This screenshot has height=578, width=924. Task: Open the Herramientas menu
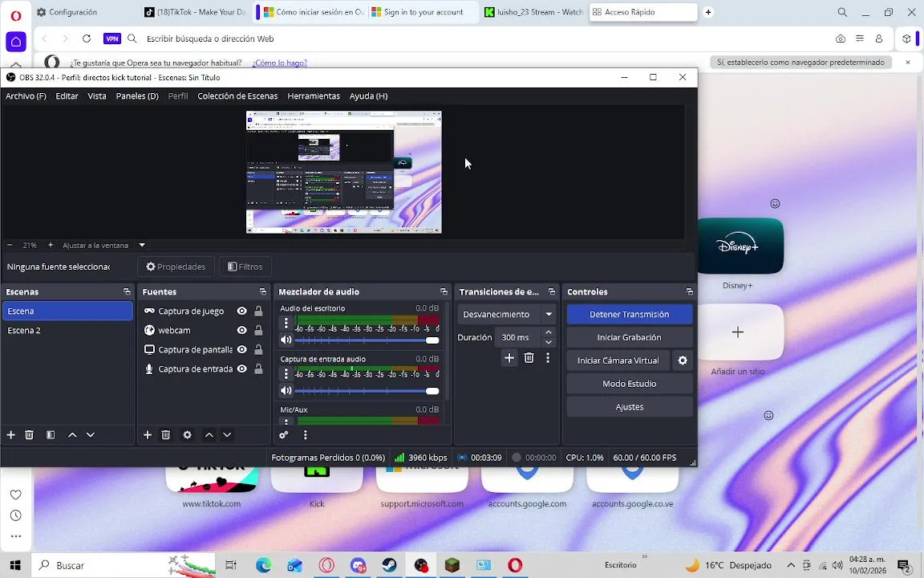click(x=314, y=96)
